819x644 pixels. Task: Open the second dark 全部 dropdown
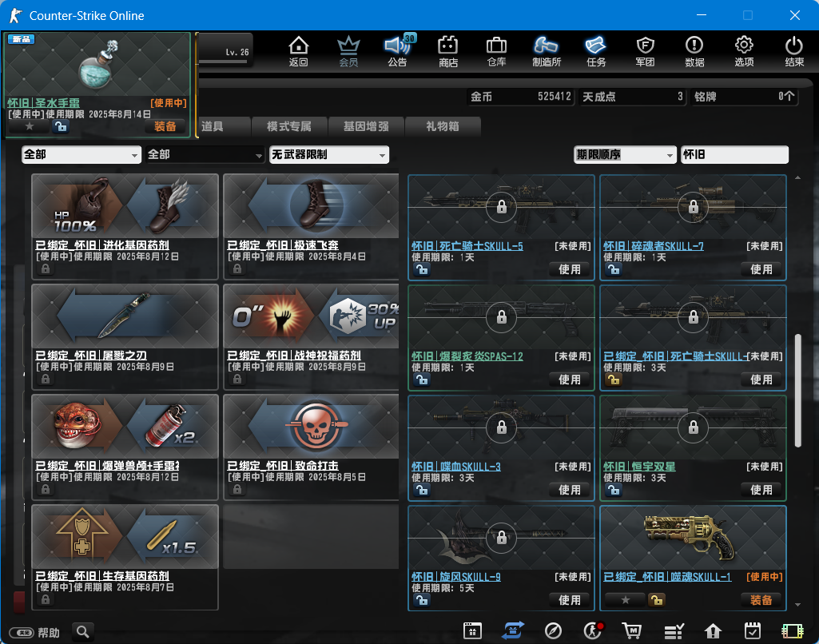[205, 154]
